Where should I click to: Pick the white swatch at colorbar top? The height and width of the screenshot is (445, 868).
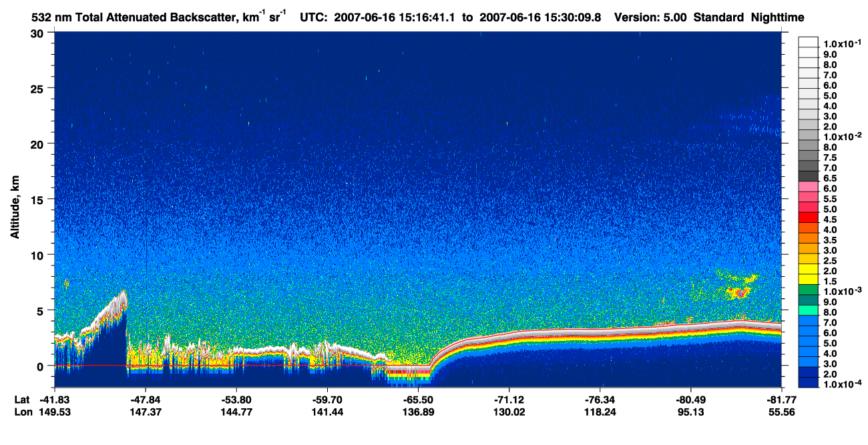[809, 41]
